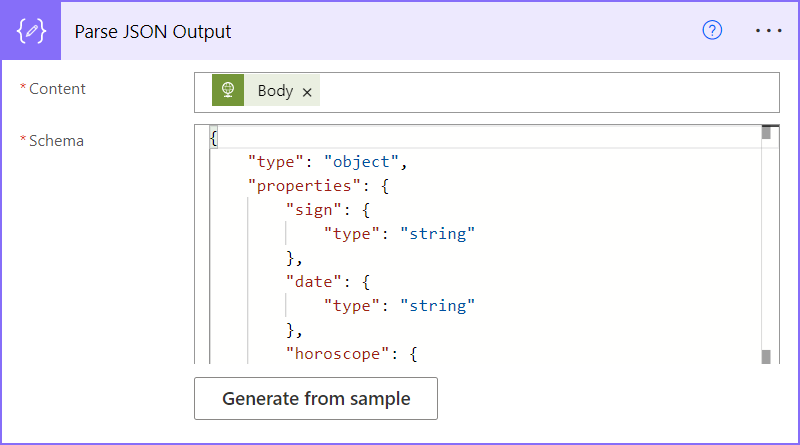This screenshot has height=445, width=800.
Task: Click the green Body token icon
Action: point(228,91)
